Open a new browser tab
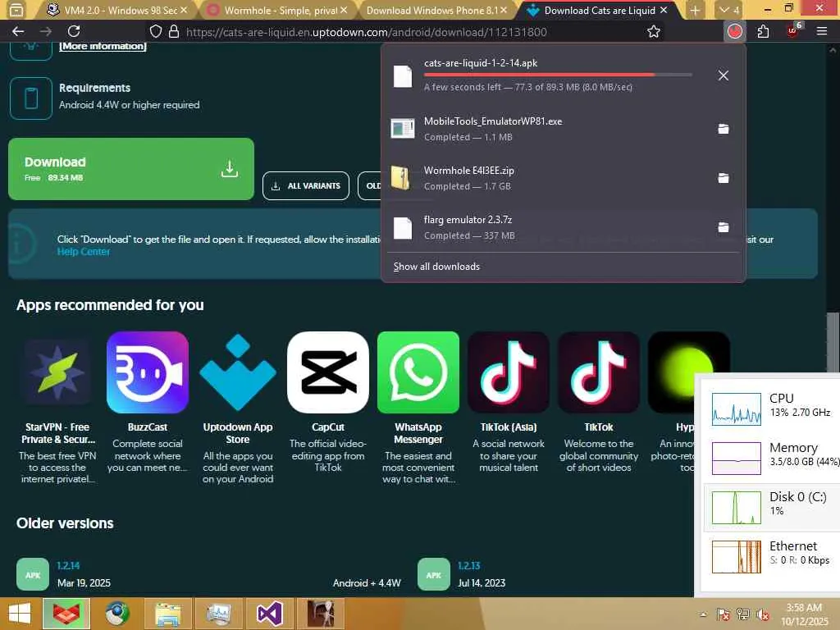Image resolution: width=840 pixels, height=630 pixels. (x=695, y=10)
